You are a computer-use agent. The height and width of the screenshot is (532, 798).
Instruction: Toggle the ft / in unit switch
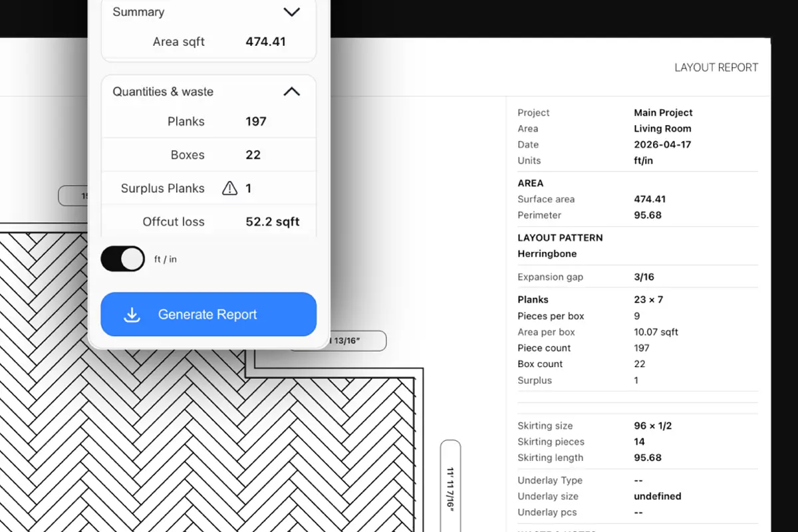point(122,259)
